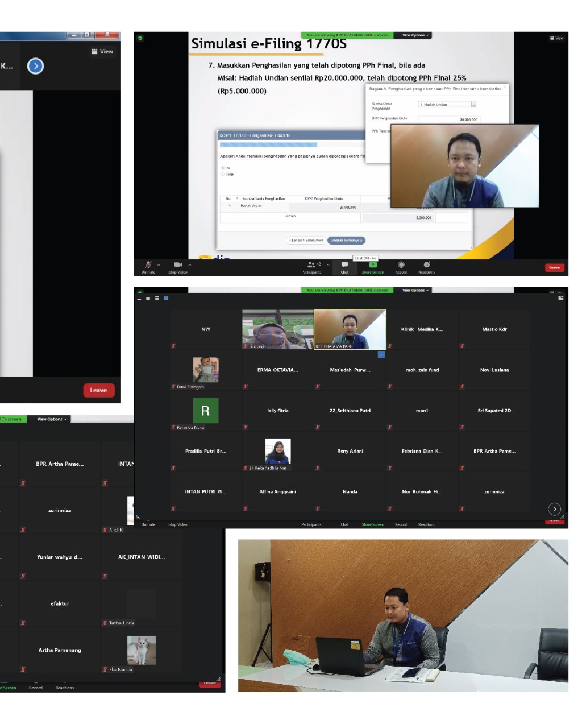This screenshot has width=582, height=728.
Task: Go to next gallery page with circled arrow
Action: 554,509
